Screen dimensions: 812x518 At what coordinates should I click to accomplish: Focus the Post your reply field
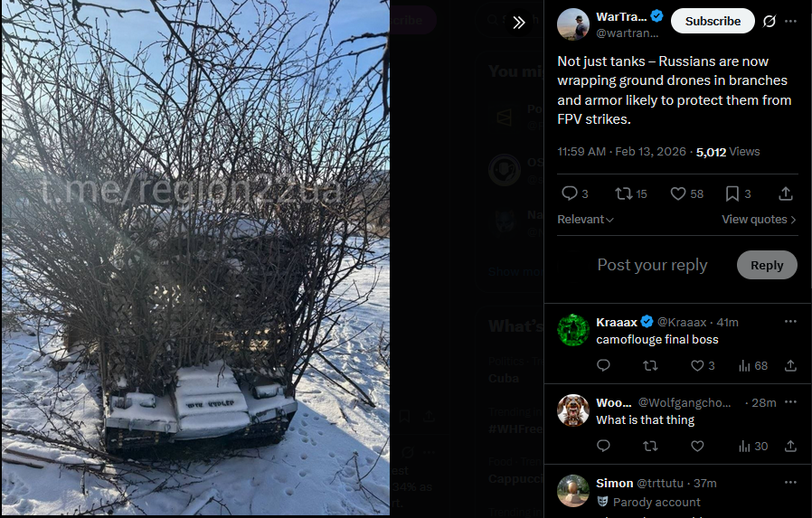click(x=652, y=265)
